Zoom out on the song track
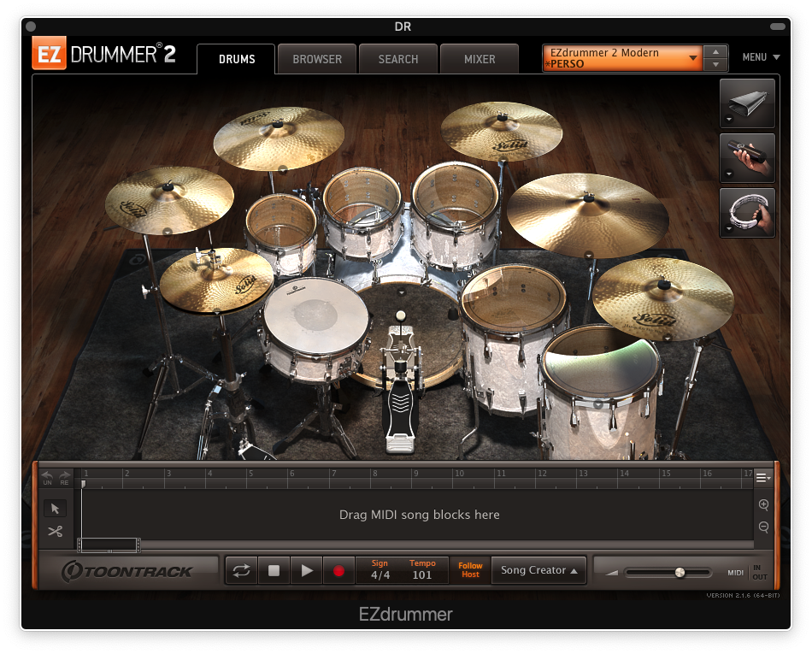812x654 pixels. point(763,527)
